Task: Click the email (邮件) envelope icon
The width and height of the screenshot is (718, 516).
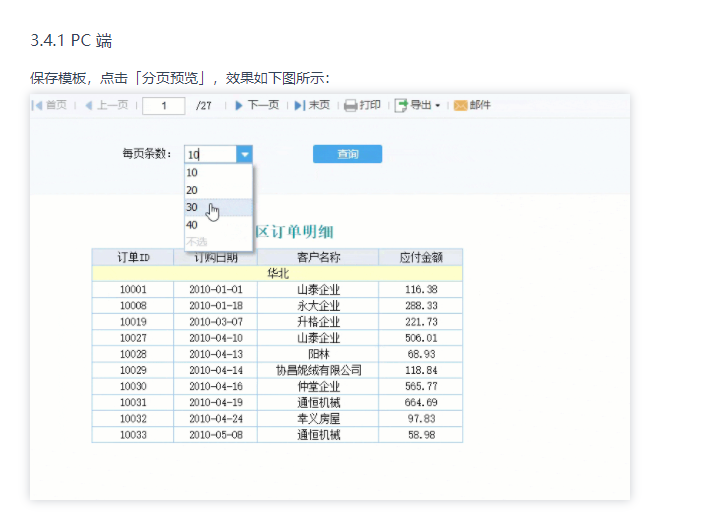Action: pyautogui.click(x=460, y=106)
